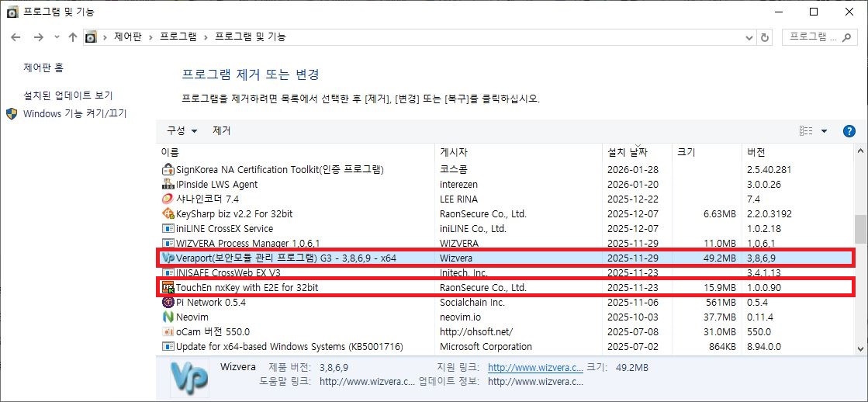Click the SignKorea NA Certification Toolkit lock icon
The image size is (868, 402).
point(168,169)
